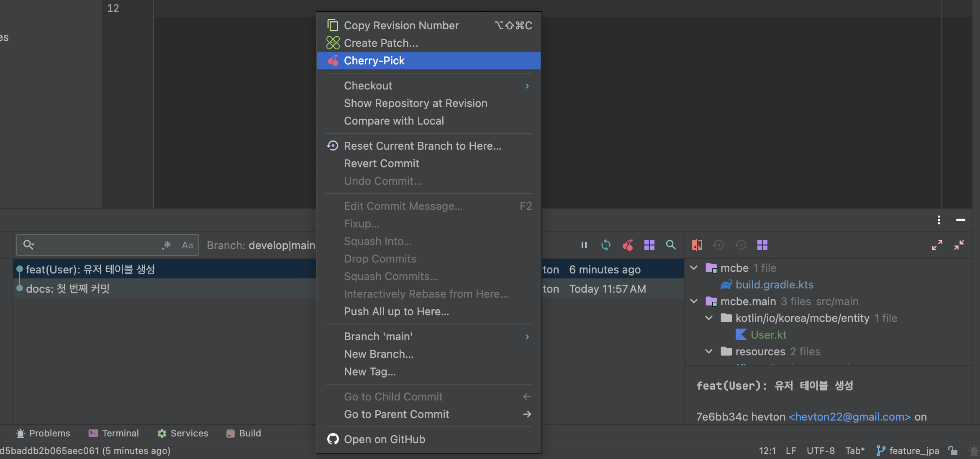Collapse the mcbe.main module node
The height and width of the screenshot is (459, 980).
pos(694,301)
